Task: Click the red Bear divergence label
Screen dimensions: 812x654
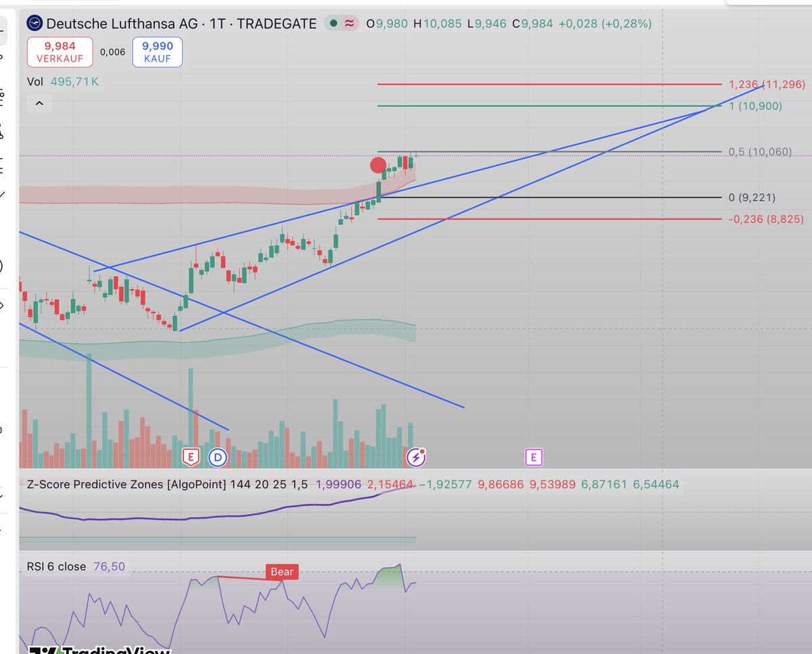Action: 282,572
